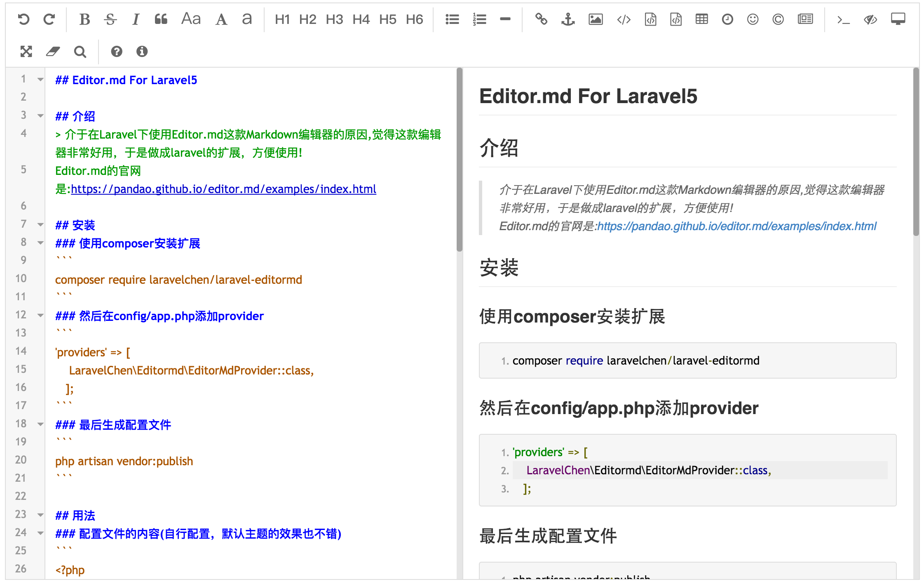This screenshot has height=584, width=924.
Task: Insert a block quote
Action: tap(161, 19)
